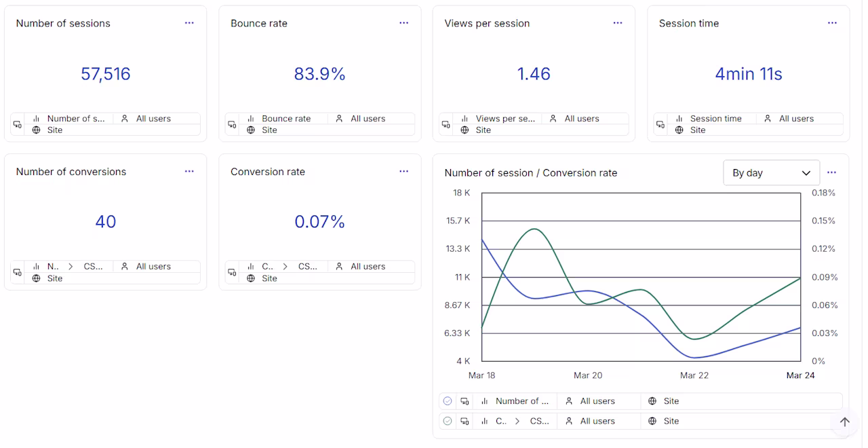Click device icon in Number of sessions card
The height and width of the screenshot is (448, 868).
click(18, 124)
